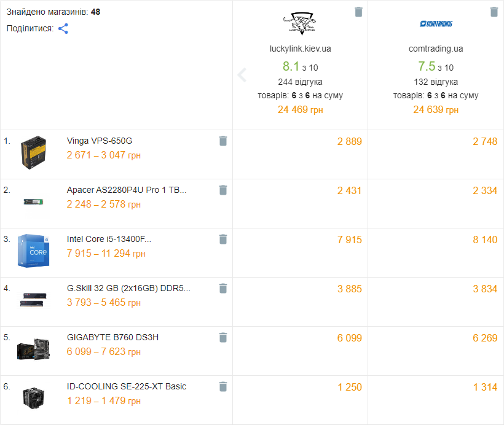
Task: Click comtrading price 6 269 for GIGABYTE
Action: (485, 338)
